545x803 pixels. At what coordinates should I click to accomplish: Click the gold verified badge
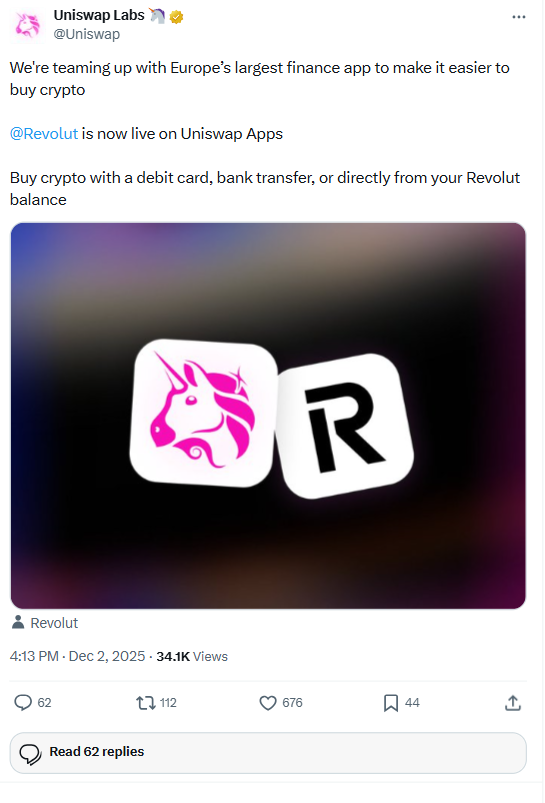(x=176, y=17)
